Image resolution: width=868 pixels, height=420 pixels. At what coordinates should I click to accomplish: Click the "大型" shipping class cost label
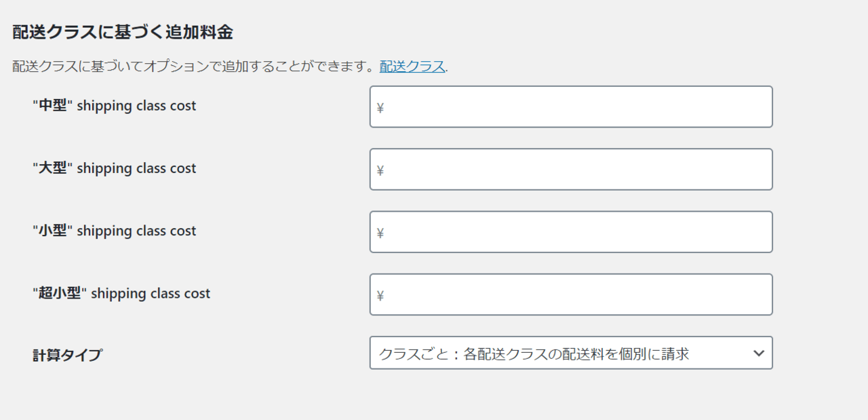pyautogui.click(x=114, y=168)
